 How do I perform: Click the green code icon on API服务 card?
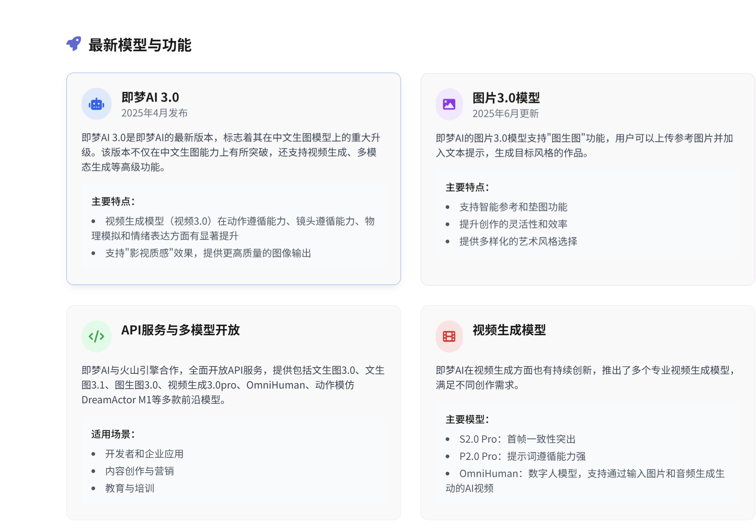(96, 336)
